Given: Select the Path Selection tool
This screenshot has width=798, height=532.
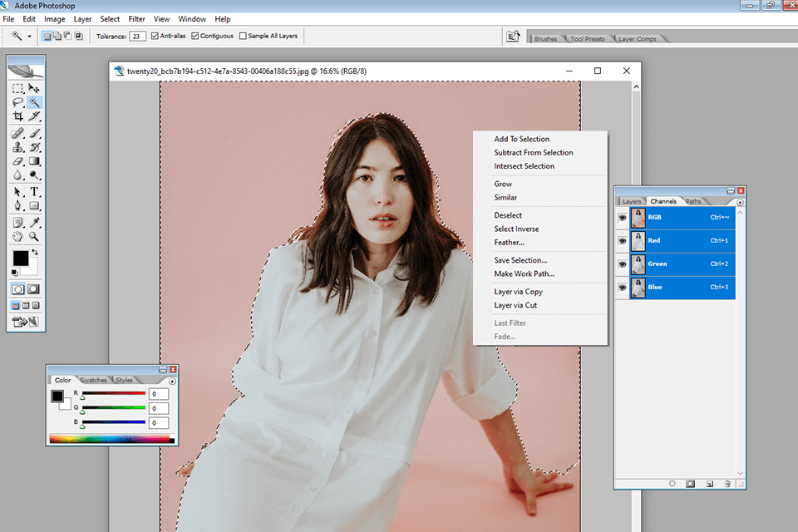Looking at the screenshot, I should [17, 192].
